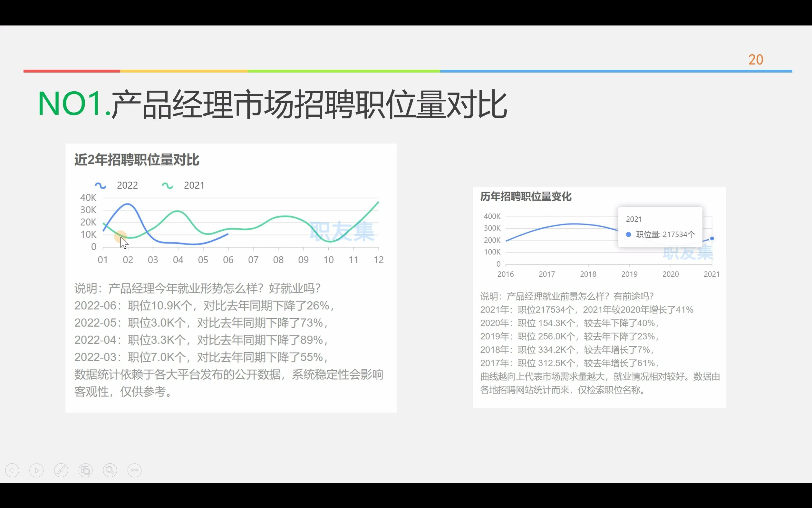This screenshot has width=812, height=508.
Task: Click chart title 近2年招聘职位量对比
Action: tap(137, 160)
